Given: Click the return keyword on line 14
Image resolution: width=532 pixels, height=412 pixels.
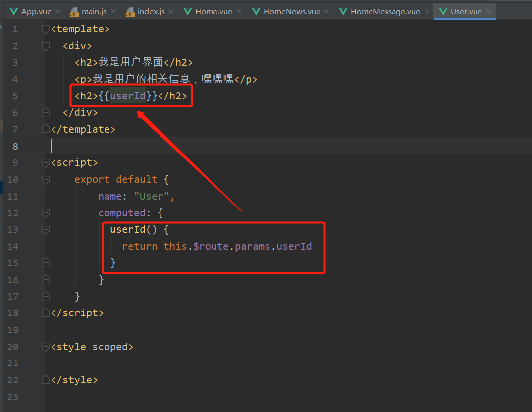Looking at the screenshot, I should click(140, 246).
